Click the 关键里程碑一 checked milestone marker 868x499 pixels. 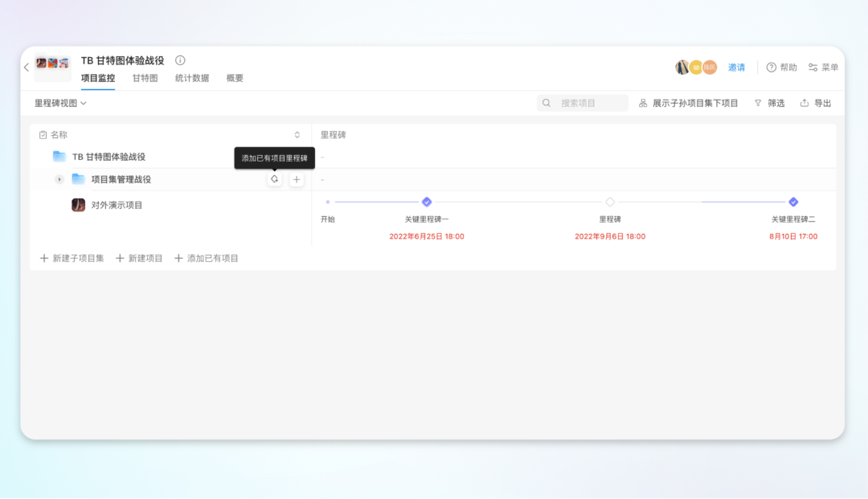point(427,202)
